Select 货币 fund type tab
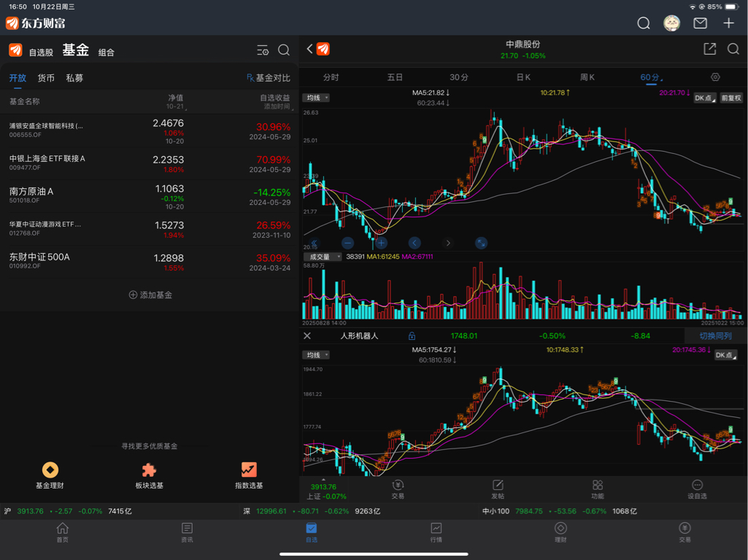Image resolution: width=748 pixels, height=560 pixels. (x=46, y=78)
